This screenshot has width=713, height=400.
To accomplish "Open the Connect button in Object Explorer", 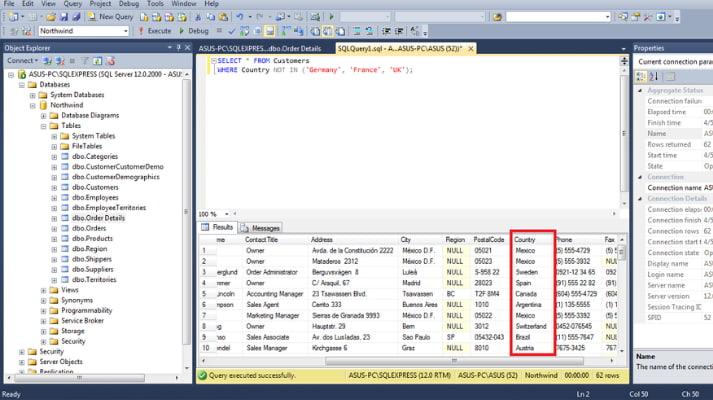I will click(x=22, y=60).
